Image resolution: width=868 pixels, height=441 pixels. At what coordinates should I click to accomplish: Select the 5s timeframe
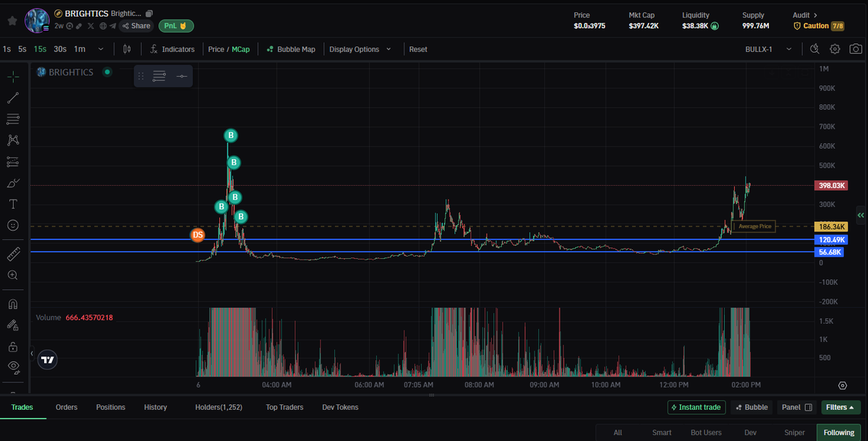click(22, 49)
